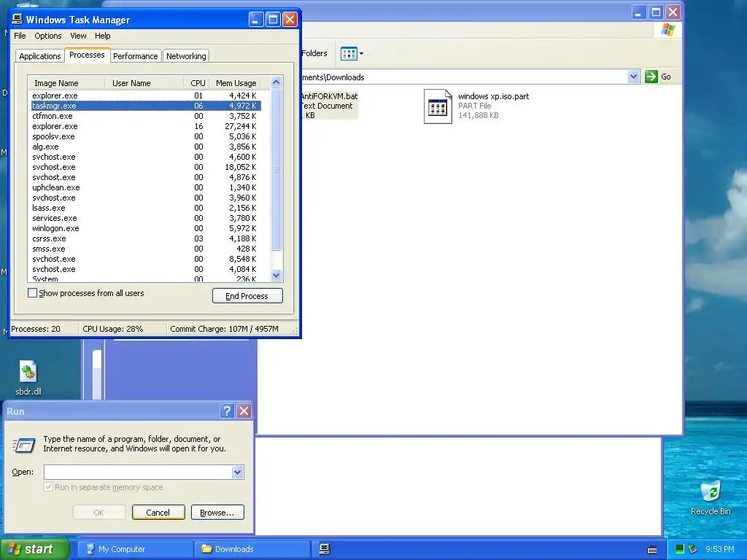The height and width of the screenshot is (560, 747).
Task: Click the Start button
Action: [34, 549]
